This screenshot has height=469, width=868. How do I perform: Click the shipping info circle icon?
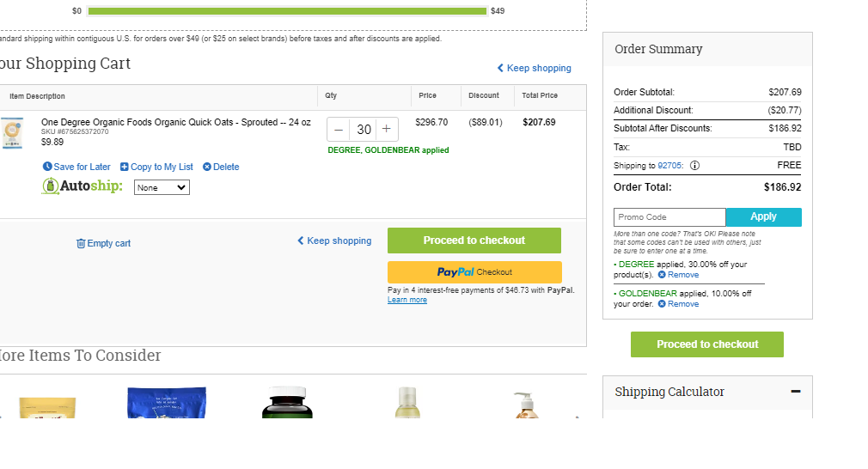[x=694, y=166]
